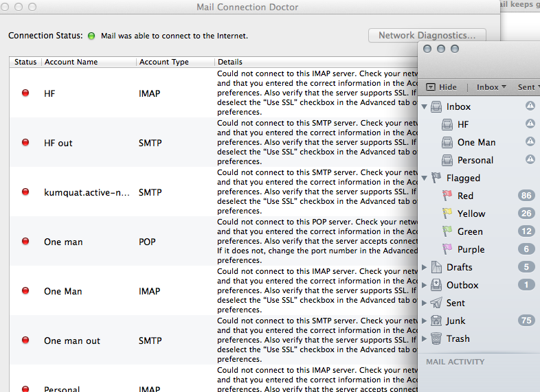
Task: Select the Personal inbox icon
Action: tap(447, 160)
